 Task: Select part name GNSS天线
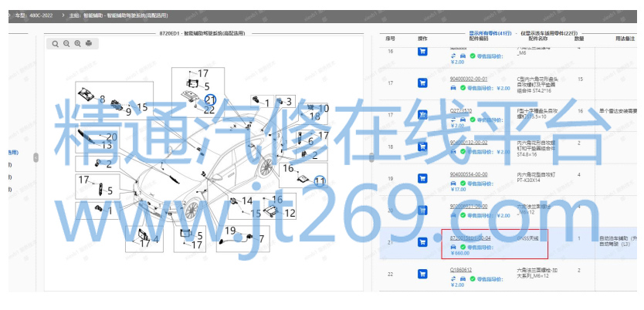click(527, 238)
